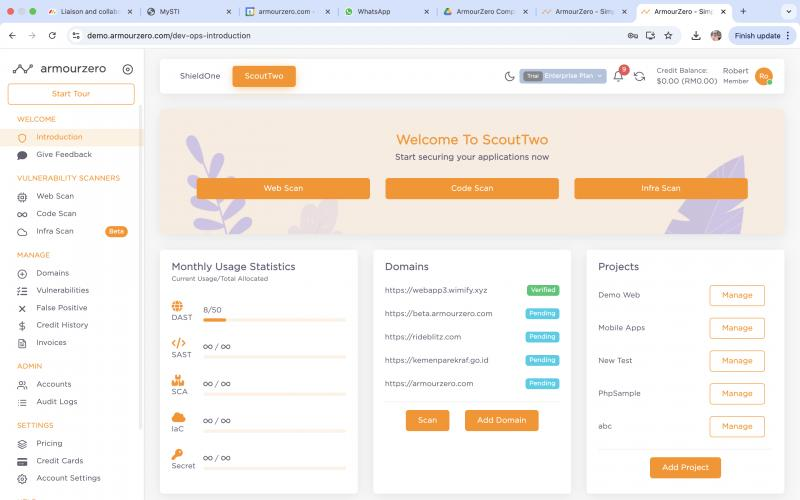Click the SAST code brackets icon
Image resolution: width=800 pixels, height=500 pixels.
(179, 343)
